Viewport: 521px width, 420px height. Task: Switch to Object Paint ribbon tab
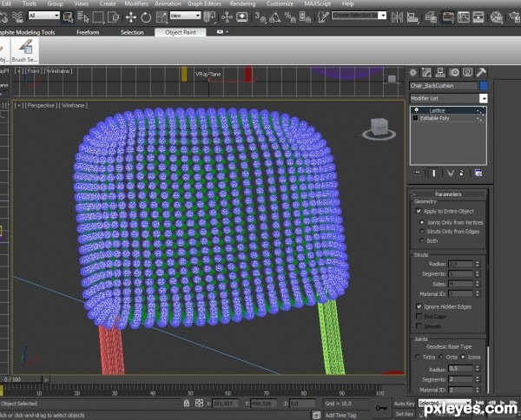coord(181,32)
